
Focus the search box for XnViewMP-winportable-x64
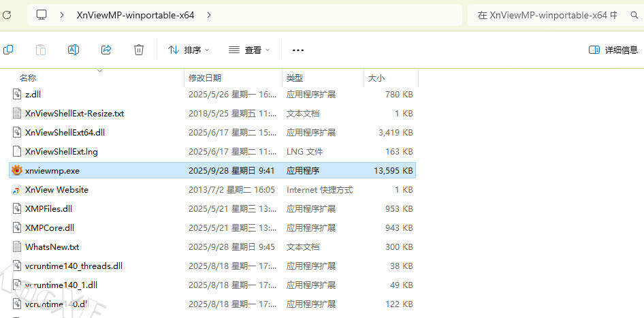(547, 15)
